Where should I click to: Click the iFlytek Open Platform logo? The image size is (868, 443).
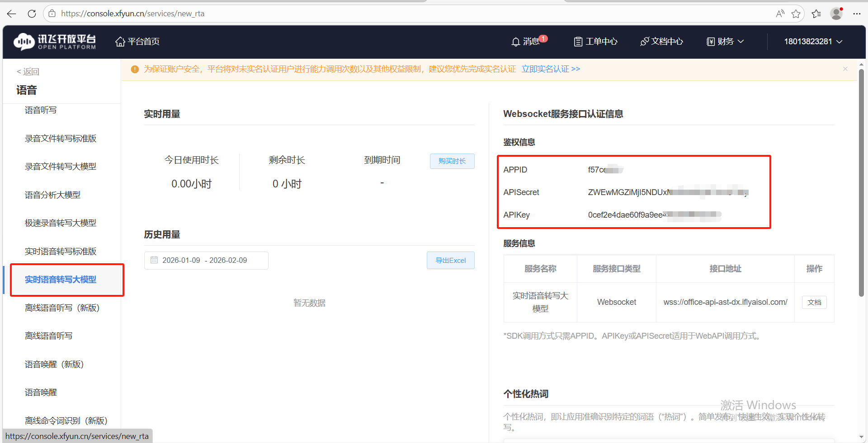point(55,42)
